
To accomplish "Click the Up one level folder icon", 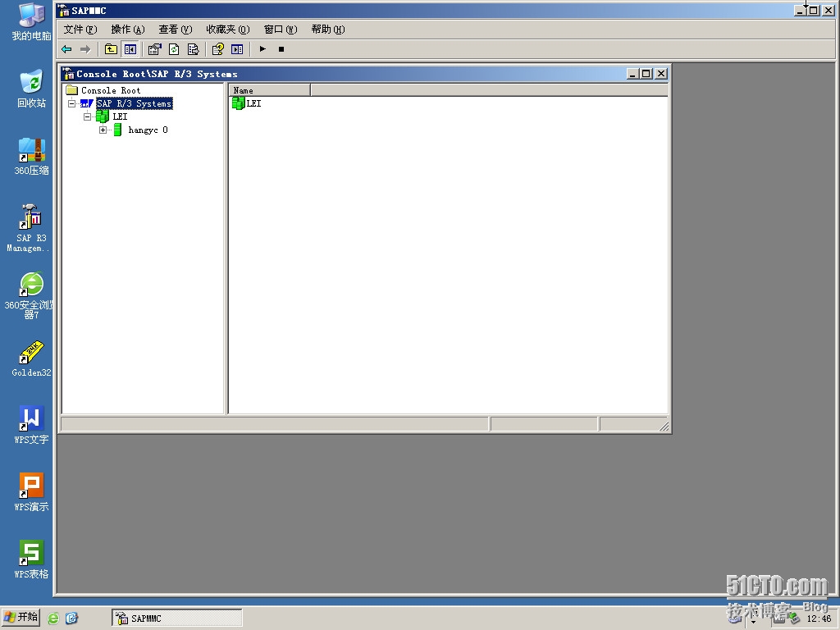I will pos(111,49).
